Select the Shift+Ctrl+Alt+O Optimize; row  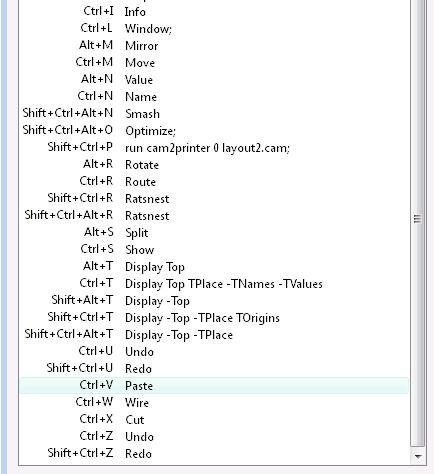coord(214,131)
